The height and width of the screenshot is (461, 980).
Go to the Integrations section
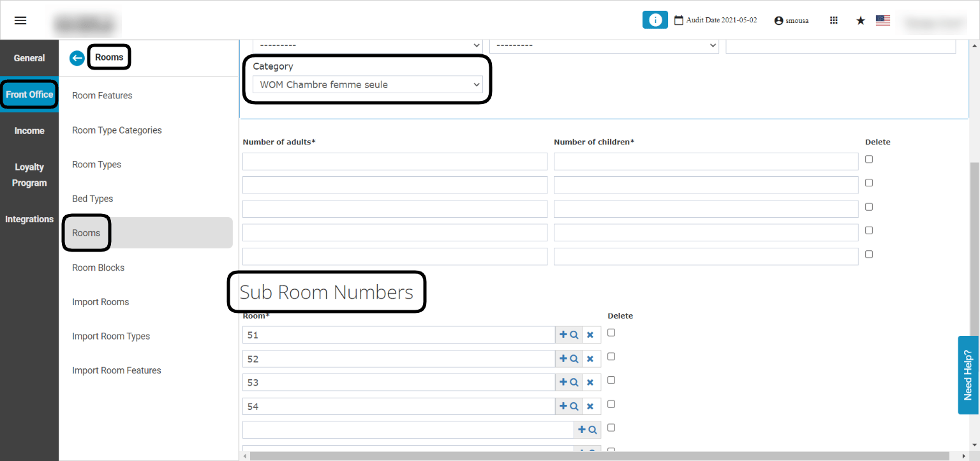[x=29, y=219]
